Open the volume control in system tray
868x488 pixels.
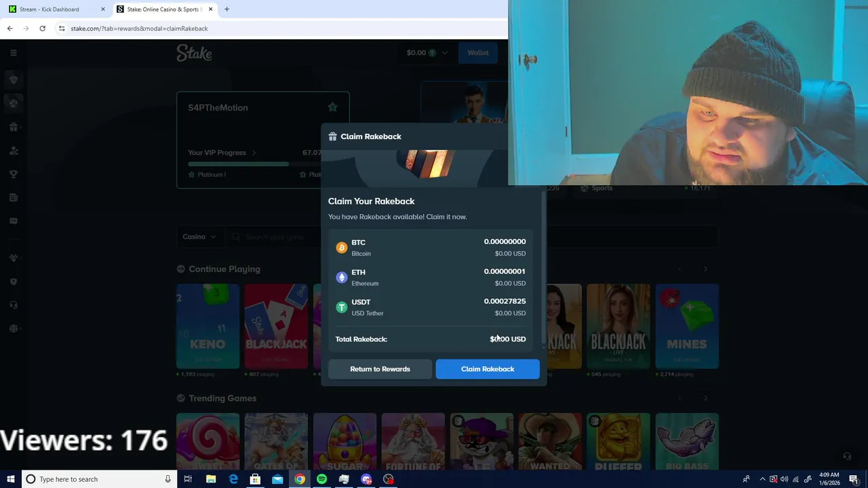click(785, 479)
